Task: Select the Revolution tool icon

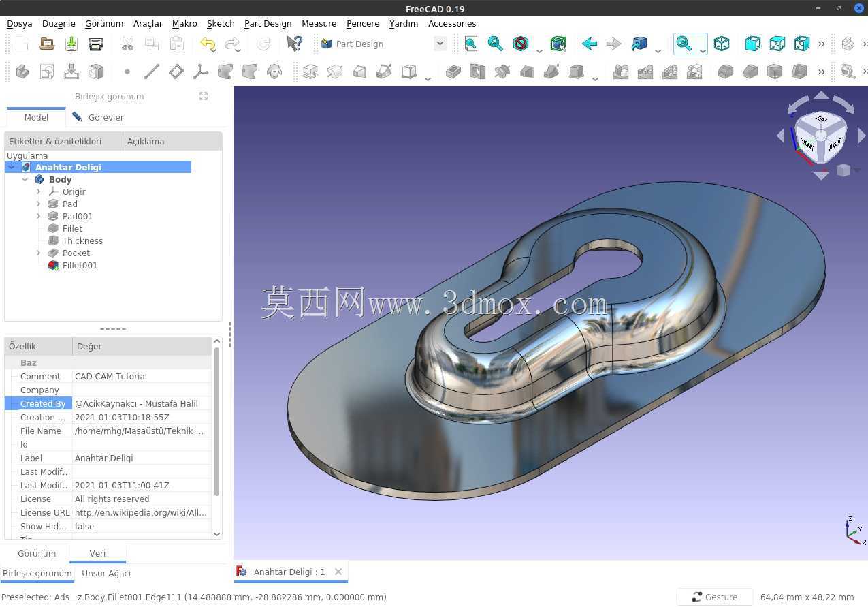Action: pos(335,72)
